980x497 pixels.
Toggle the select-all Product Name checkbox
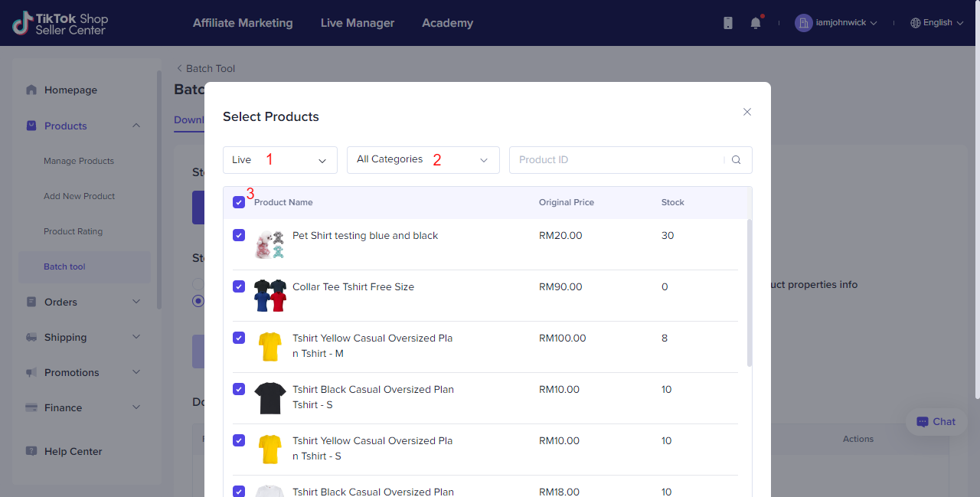(x=239, y=202)
